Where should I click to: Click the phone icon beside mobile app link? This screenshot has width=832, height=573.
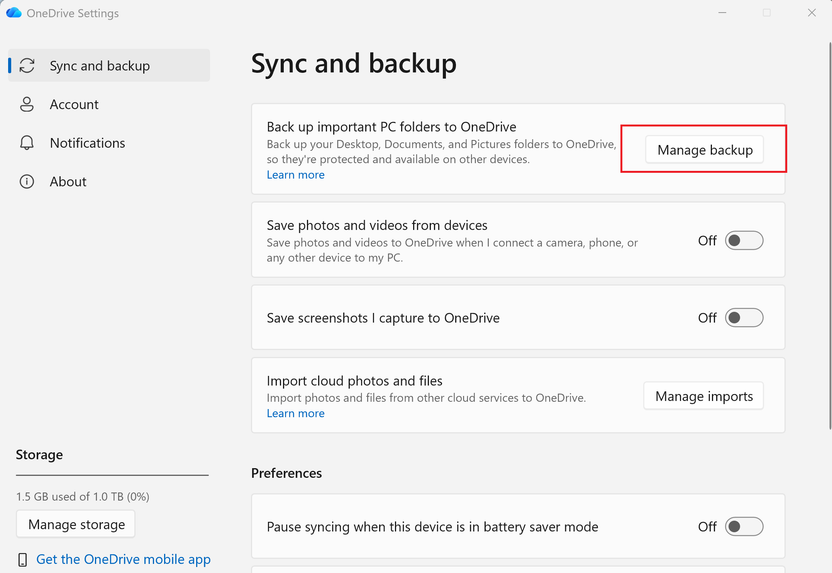(23, 560)
